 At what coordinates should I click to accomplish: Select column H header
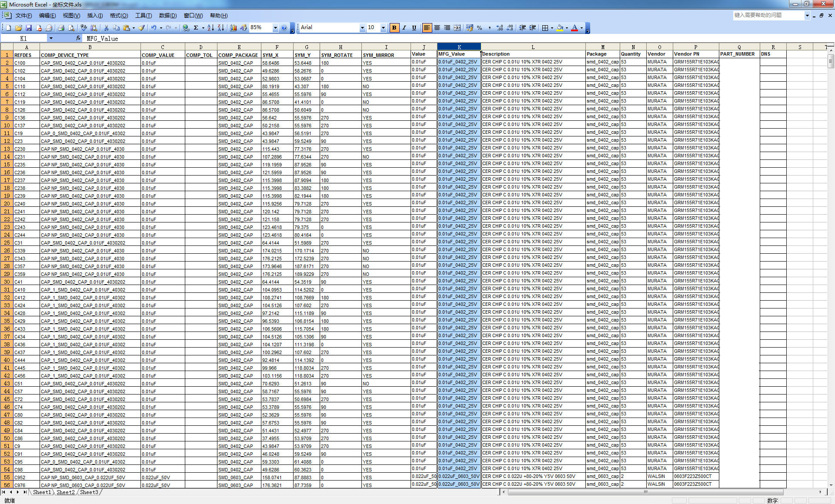point(341,47)
